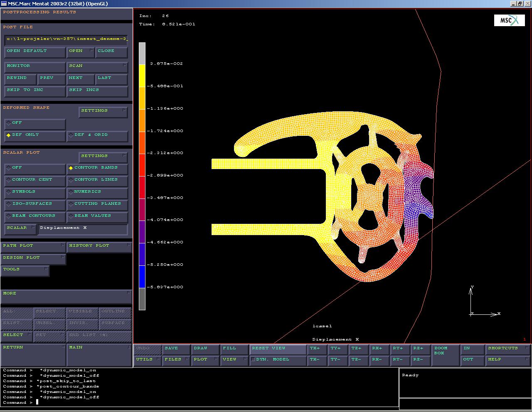Click the RZ- rotate view button

(420, 360)
